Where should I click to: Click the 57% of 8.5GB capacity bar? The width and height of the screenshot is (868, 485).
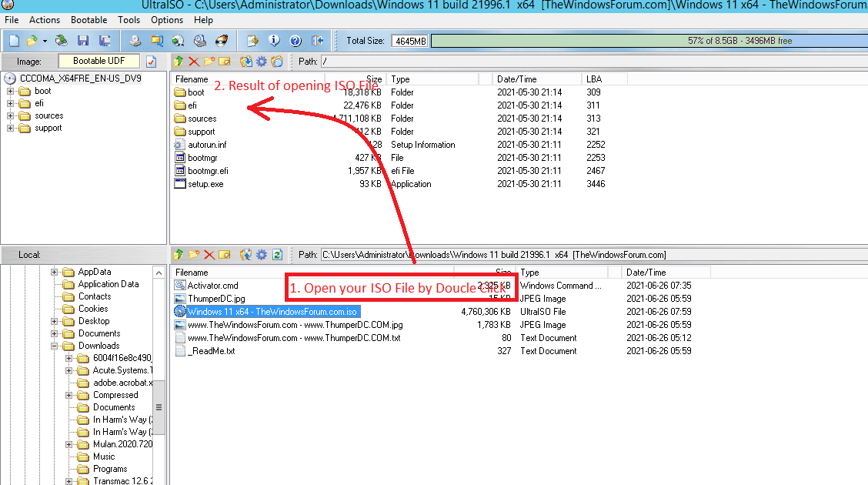649,41
